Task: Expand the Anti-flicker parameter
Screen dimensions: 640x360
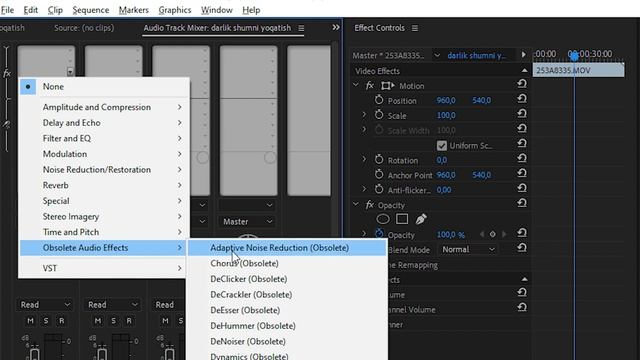Action: 364,189
